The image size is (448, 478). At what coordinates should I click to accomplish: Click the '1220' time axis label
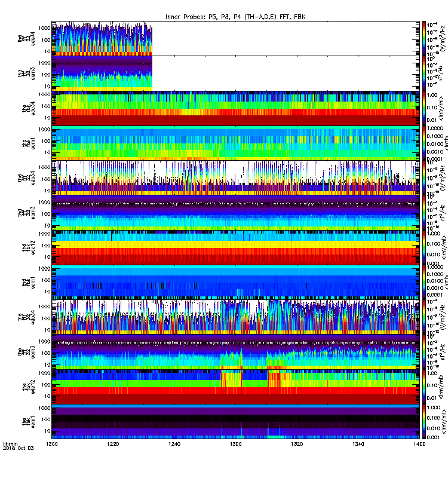coord(113,444)
